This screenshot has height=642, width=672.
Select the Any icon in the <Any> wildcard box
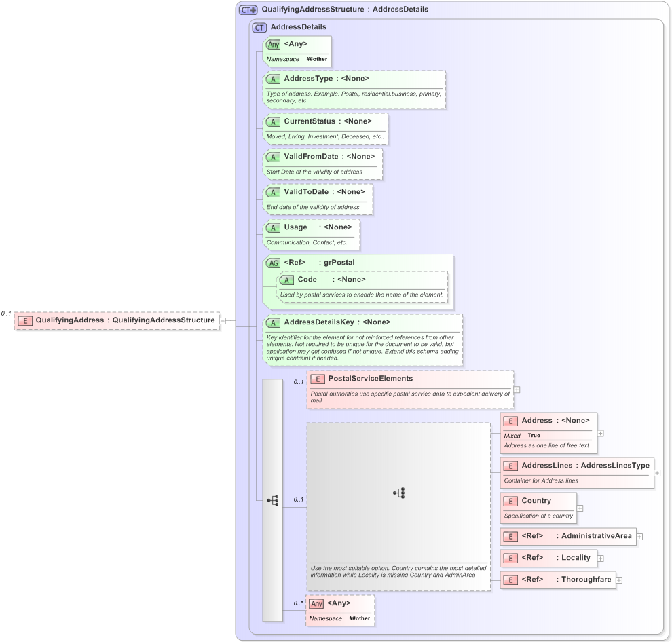[273, 43]
